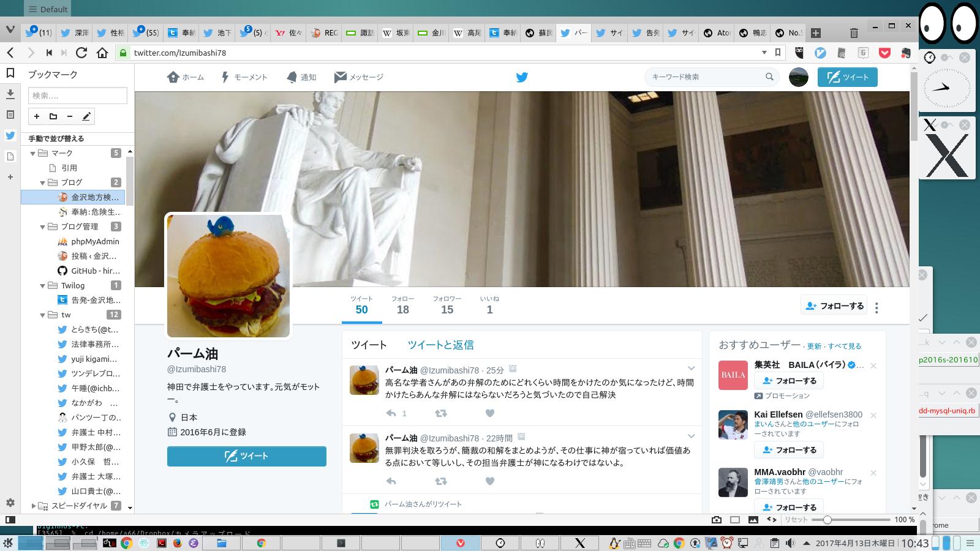
Task: Open the Vivaldi main menu
Action: [x=10, y=30]
